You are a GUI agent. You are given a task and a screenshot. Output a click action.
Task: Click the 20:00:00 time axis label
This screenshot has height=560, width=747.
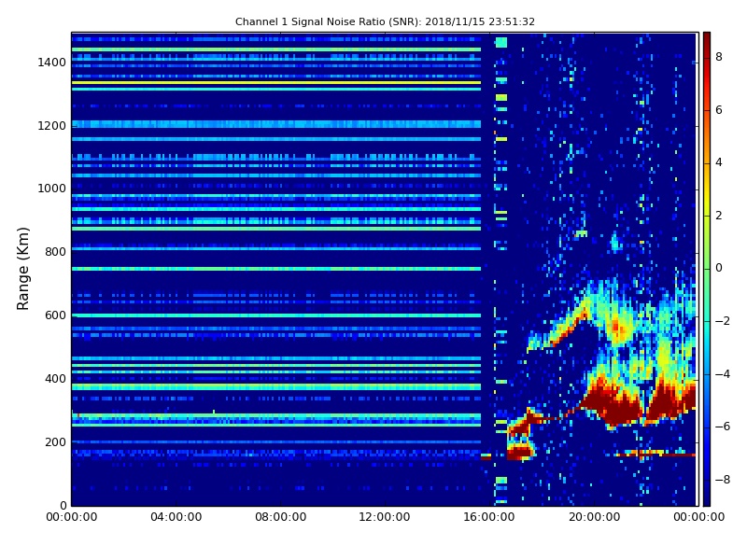point(594,517)
